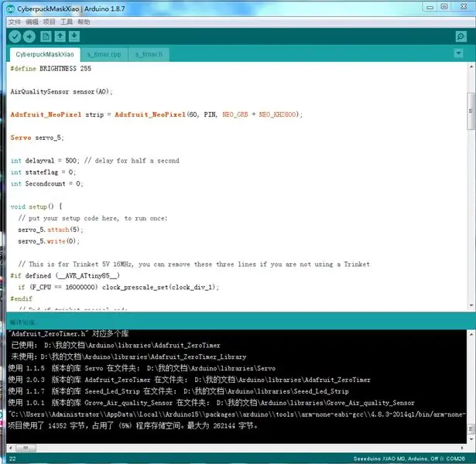Switch to the CyberpuckMaskXiao tab
This screenshot has height=464, width=476.
(45, 54)
